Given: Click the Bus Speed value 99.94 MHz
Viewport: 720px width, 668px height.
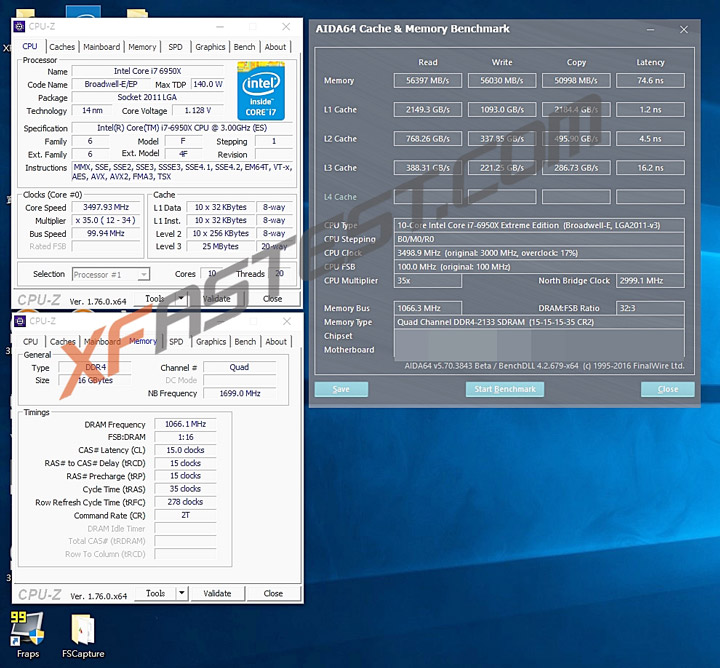Looking at the screenshot, I should click(x=106, y=233).
